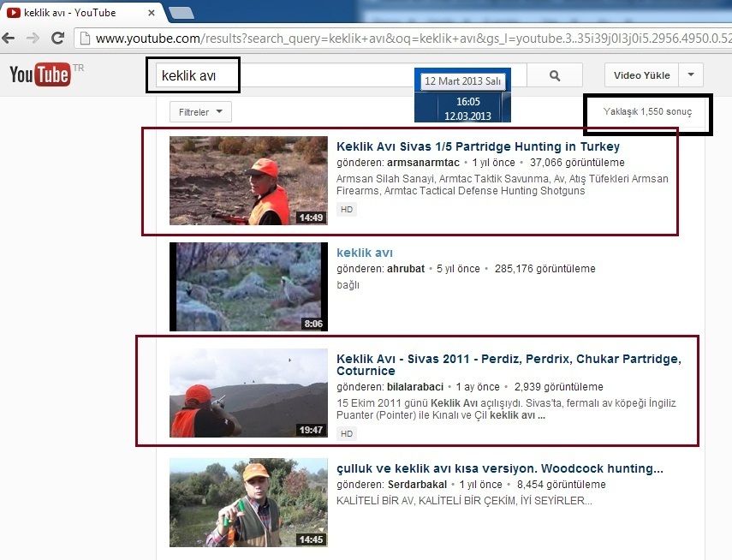Open Serdarbakal channel link
Viewport: 732px width, 560px height.
tap(417, 485)
